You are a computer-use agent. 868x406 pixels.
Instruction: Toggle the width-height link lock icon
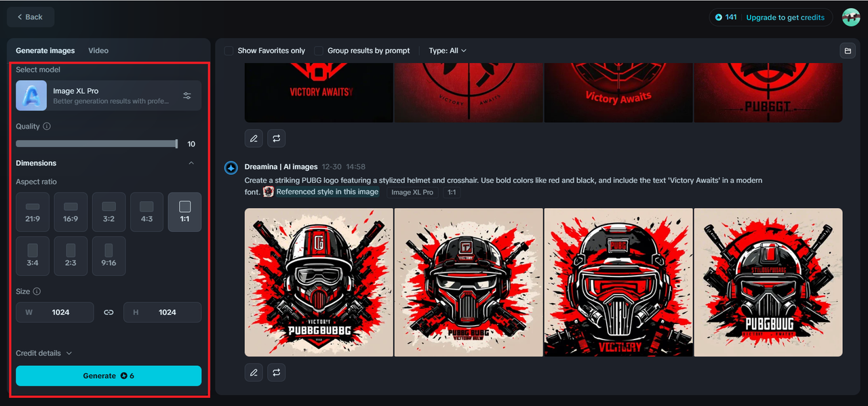pos(108,312)
